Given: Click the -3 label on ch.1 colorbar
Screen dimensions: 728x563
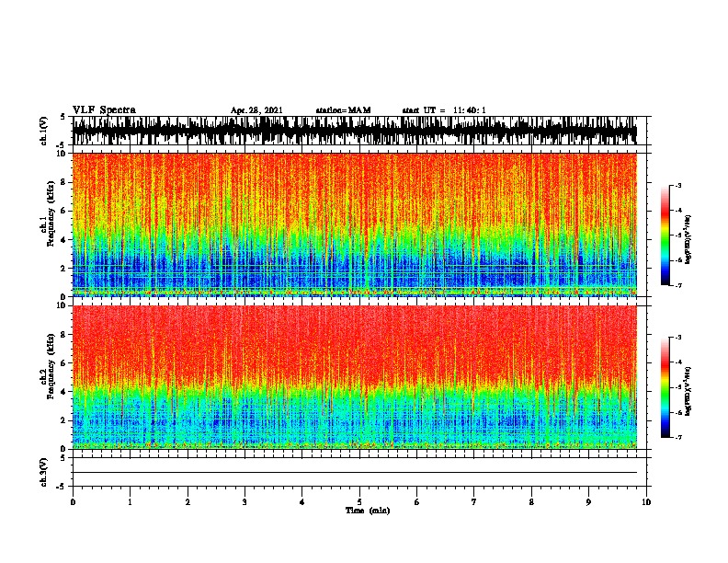Looking at the screenshot, I should pyautogui.click(x=678, y=185).
